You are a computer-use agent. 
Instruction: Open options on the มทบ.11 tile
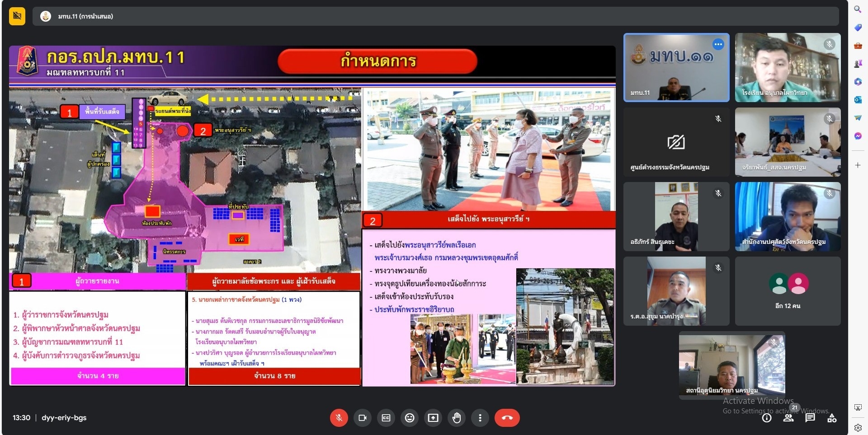point(718,44)
